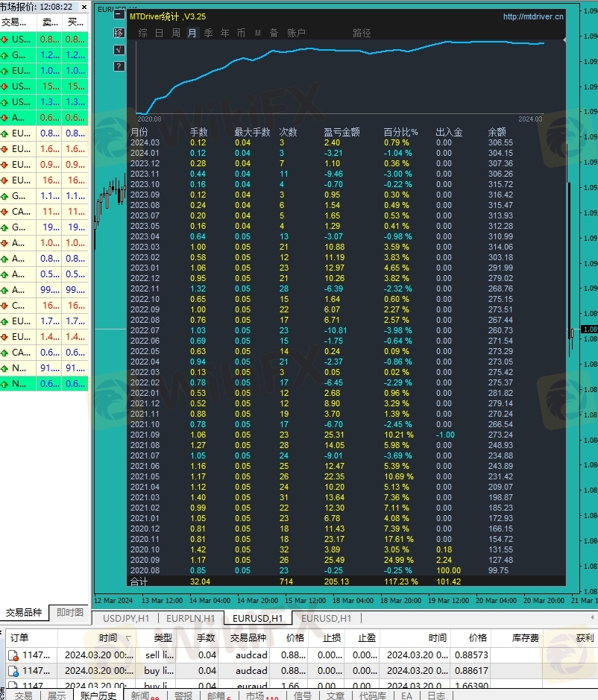The image size is (598, 700).
Task: Switch to the 即时图 tick chart tab
Action: [x=70, y=613]
